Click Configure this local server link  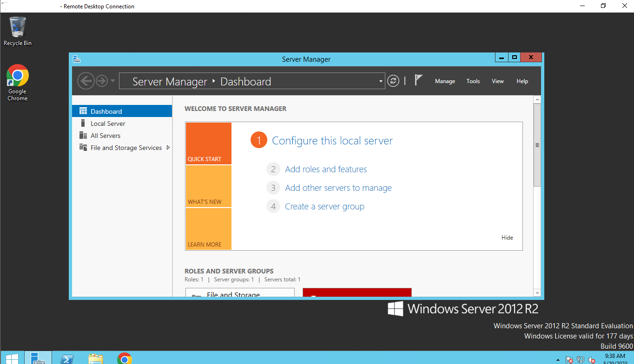[332, 141]
